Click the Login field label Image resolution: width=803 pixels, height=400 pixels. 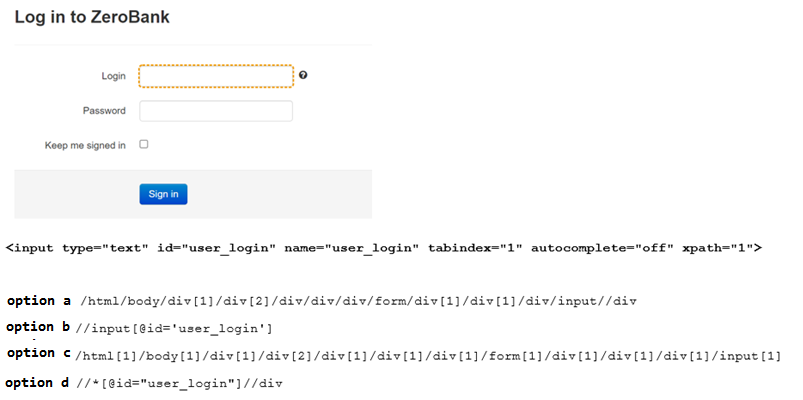pyautogui.click(x=113, y=76)
